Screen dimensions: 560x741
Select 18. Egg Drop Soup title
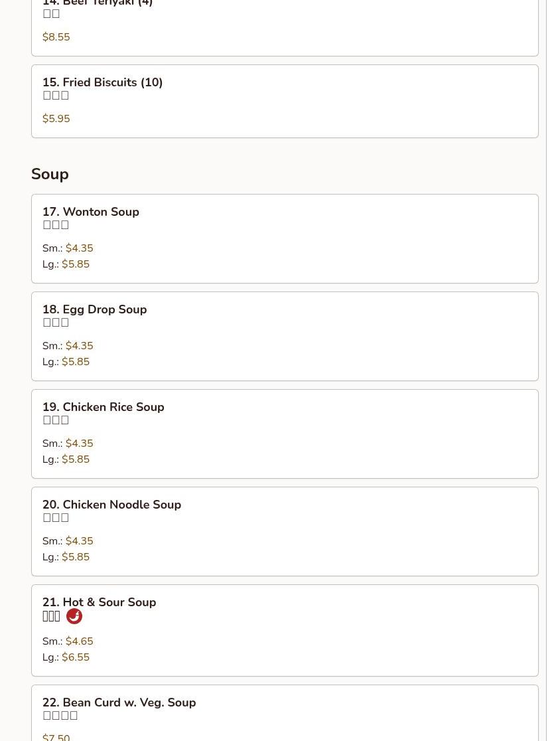tap(95, 310)
